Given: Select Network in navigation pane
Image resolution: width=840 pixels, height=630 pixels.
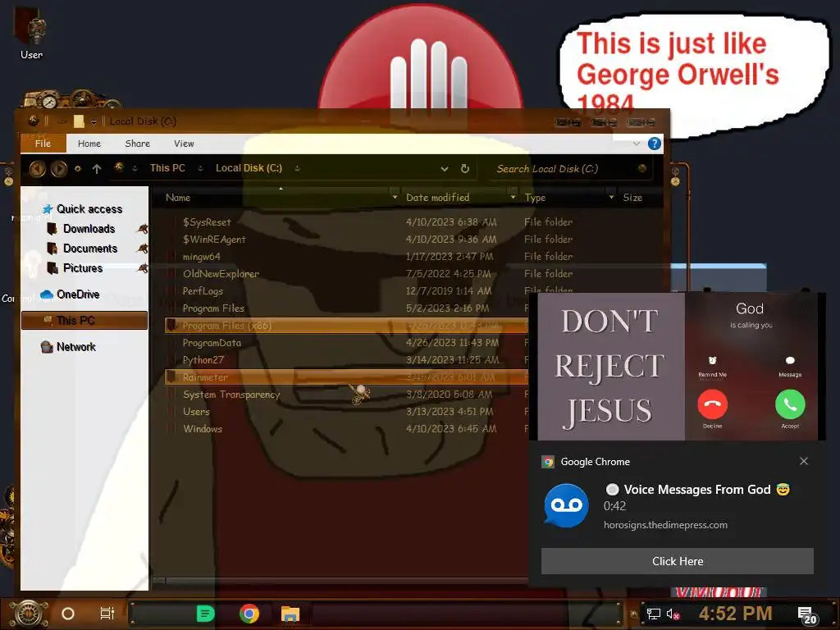Looking at the screenshot, I should pyautogui.click(x=76, y=347).
